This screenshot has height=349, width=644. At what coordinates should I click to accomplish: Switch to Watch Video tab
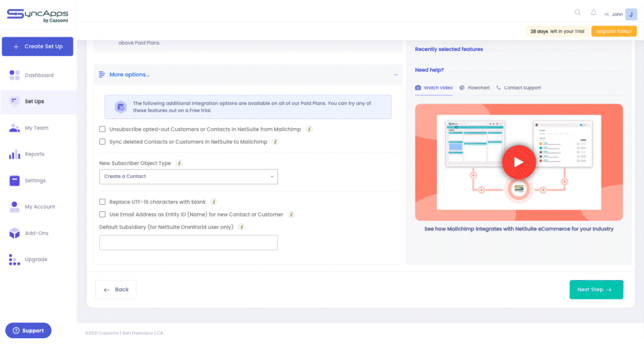tap(433, 88)
